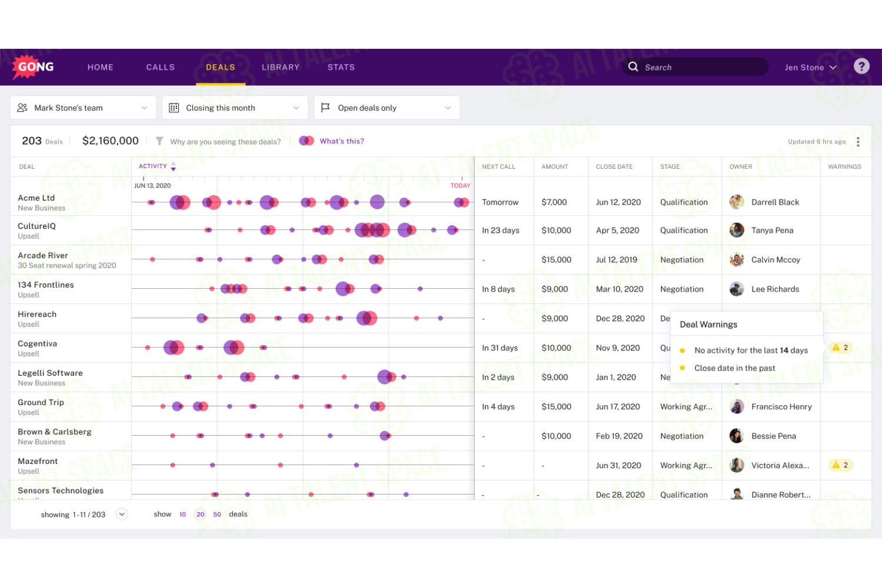Click the JUN 13, 2020 timeline marker

152,185
